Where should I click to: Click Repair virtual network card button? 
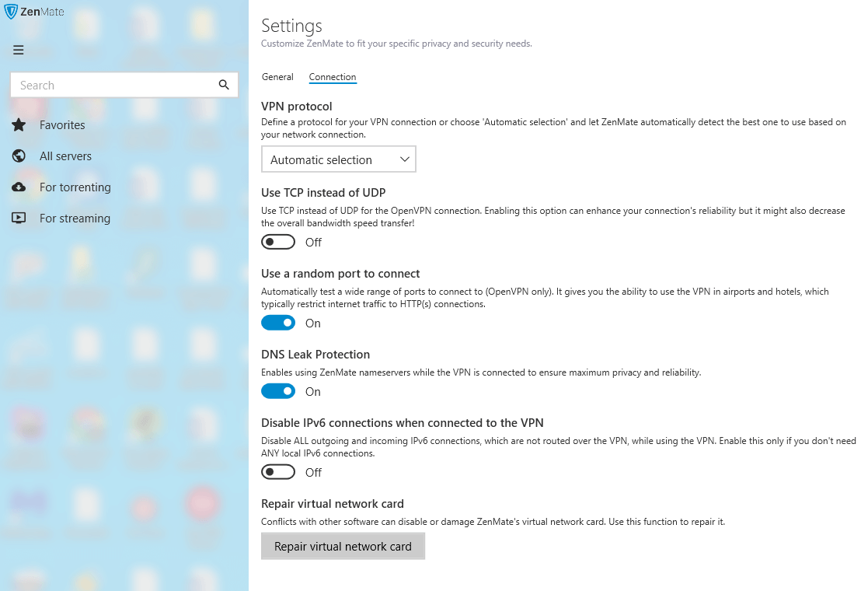[x=343, y=546]
